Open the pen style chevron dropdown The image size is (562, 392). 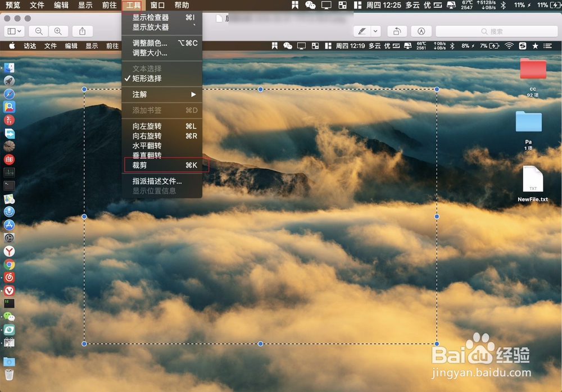pos(375,31)
